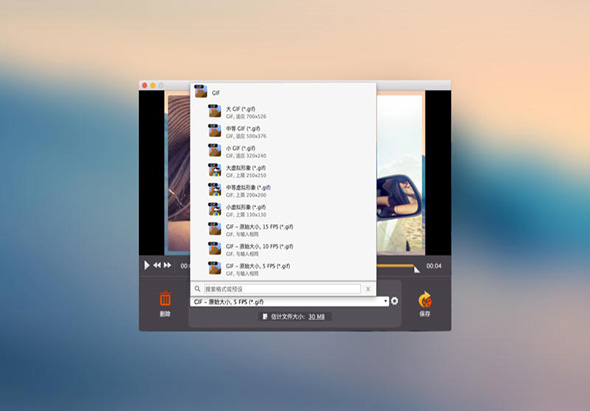
Task: Select the 大 GIF 700x526 preset
Action: [283, 112]
